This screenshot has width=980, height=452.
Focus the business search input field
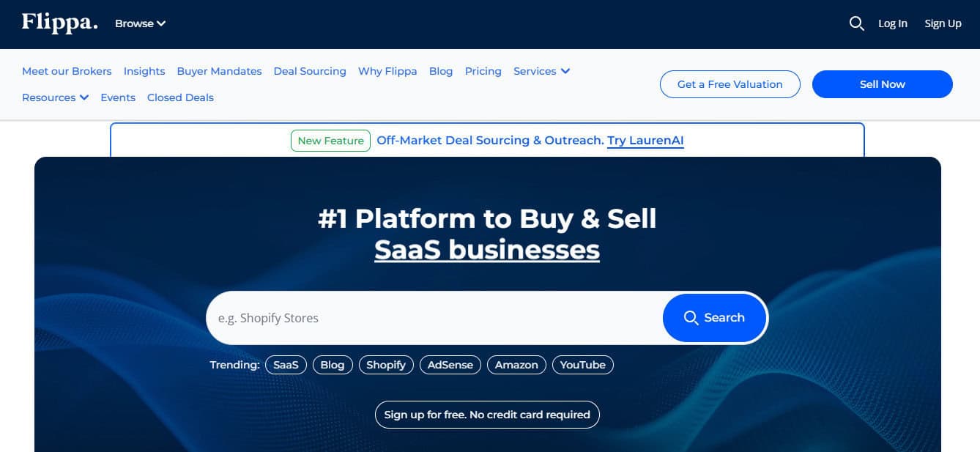coord(432,318)
